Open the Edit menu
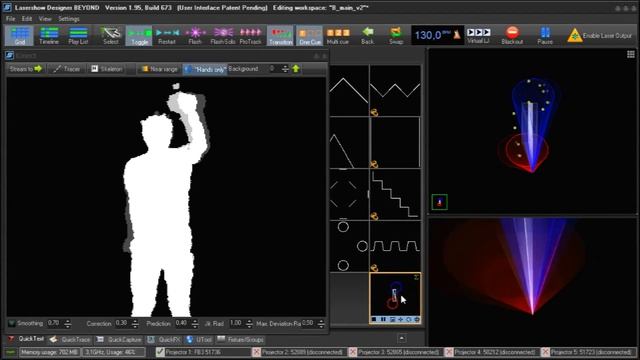This screenshot has width=640, height=360. (27, 19)
